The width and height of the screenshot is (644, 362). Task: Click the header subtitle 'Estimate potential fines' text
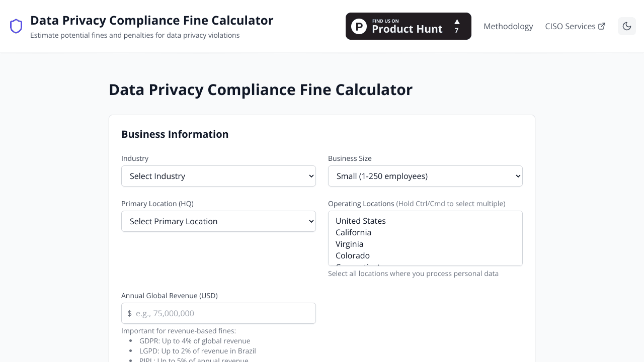(135, 35)
